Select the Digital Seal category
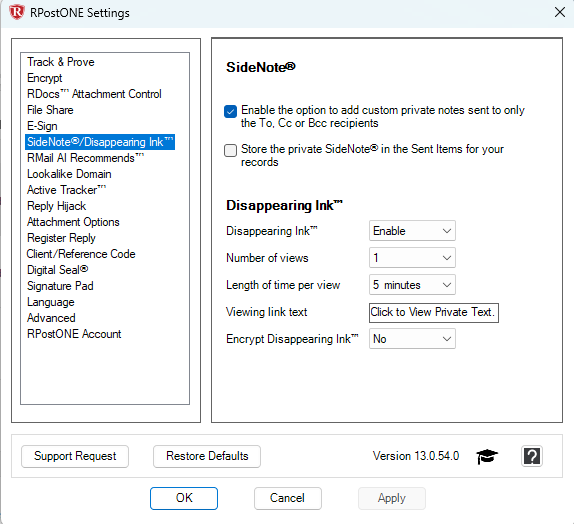This screenshot has height=524, width=574. click(57, 270)
